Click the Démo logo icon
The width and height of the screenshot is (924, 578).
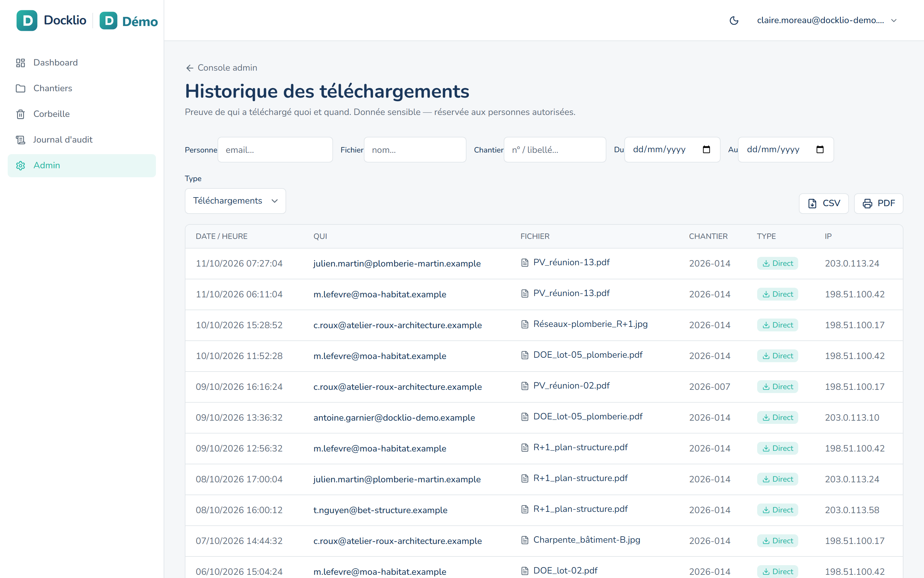(x=108, y=20)
